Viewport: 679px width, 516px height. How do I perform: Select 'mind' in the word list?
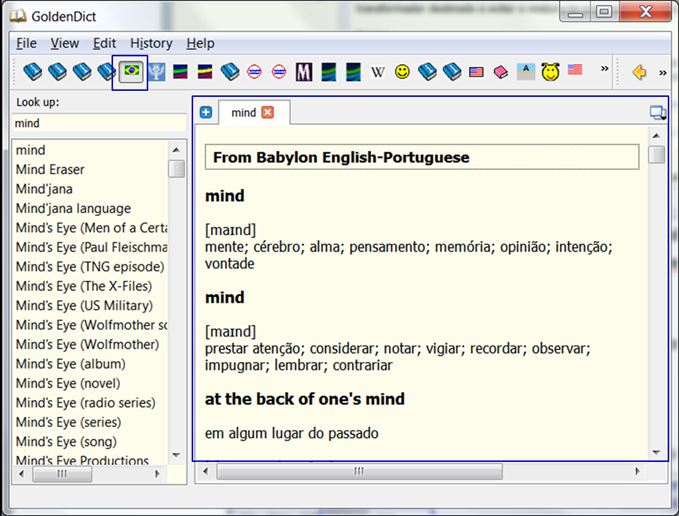[x=30, y=150]
